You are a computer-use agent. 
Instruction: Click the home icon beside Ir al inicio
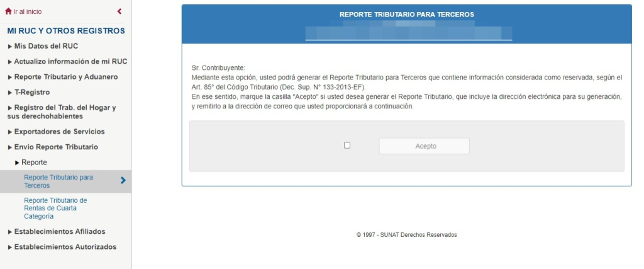(8, 11)
